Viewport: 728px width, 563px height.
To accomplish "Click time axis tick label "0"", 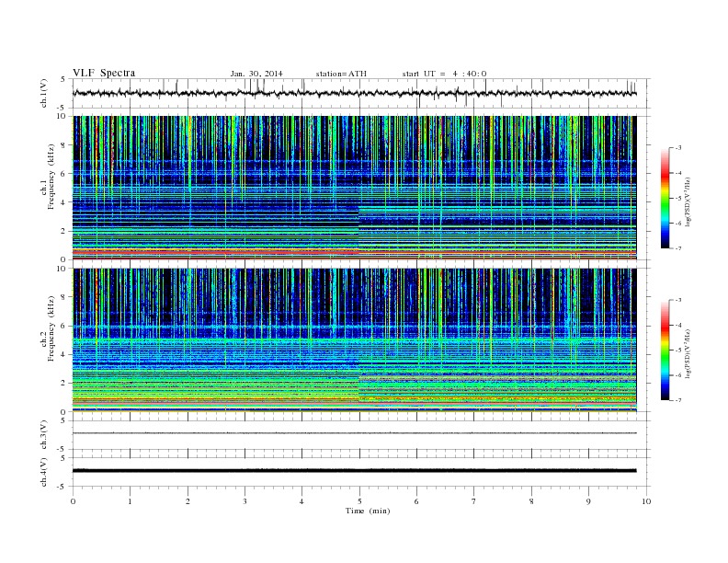I will pyautogui.click(x=73, y=501).
